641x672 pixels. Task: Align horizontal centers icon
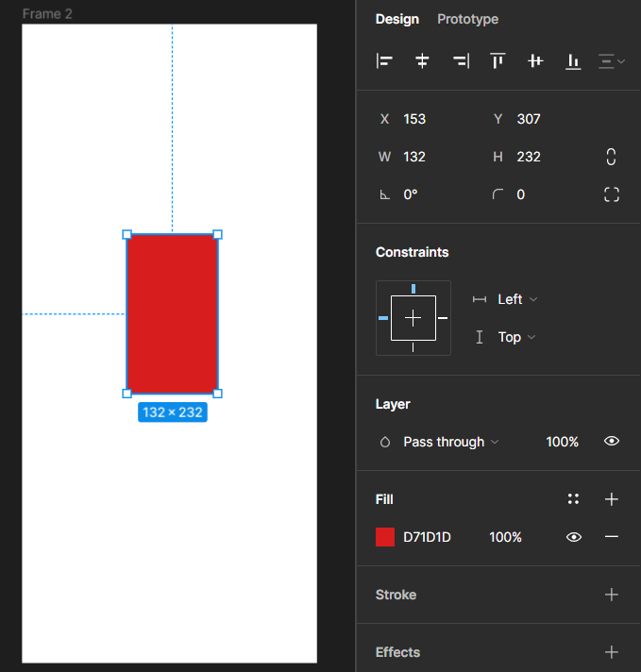(422, 61)
